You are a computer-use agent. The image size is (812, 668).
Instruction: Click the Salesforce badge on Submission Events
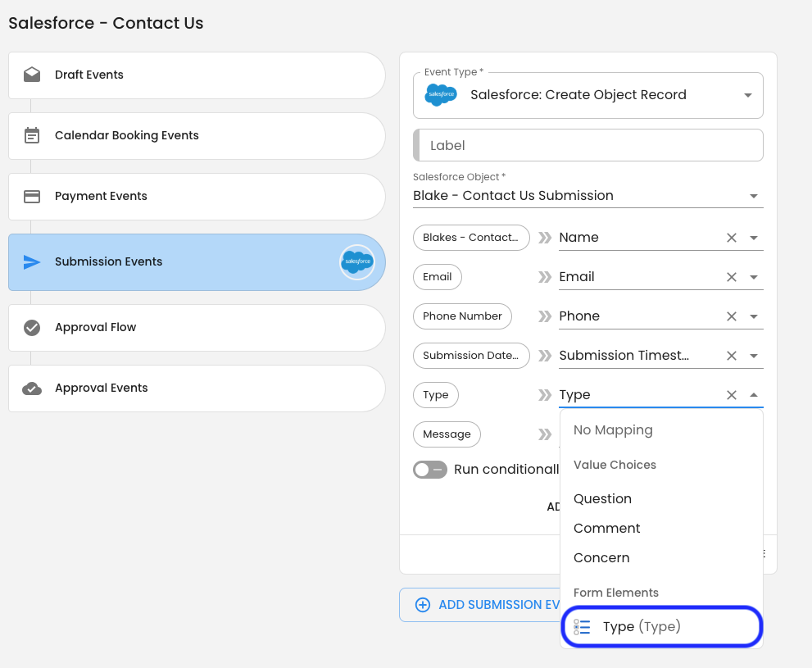click(356, 262)
